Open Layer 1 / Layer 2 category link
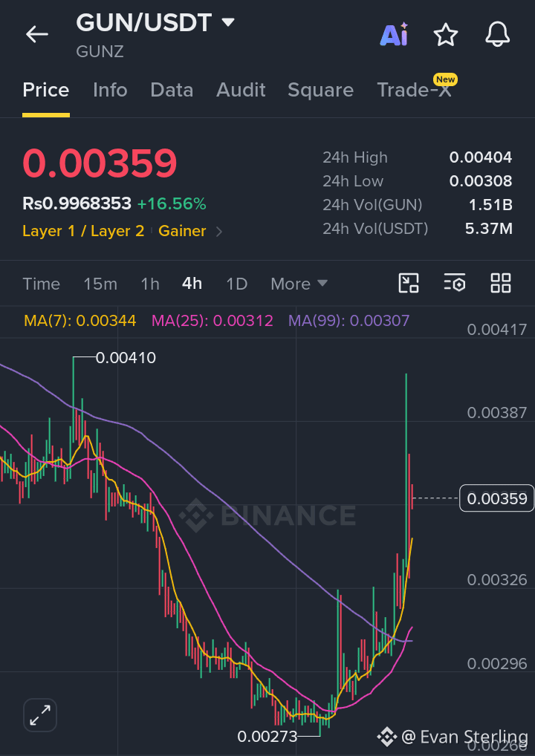Image resolution: width=535 pixels, height=756 pixels. click(x=83, y=232)
